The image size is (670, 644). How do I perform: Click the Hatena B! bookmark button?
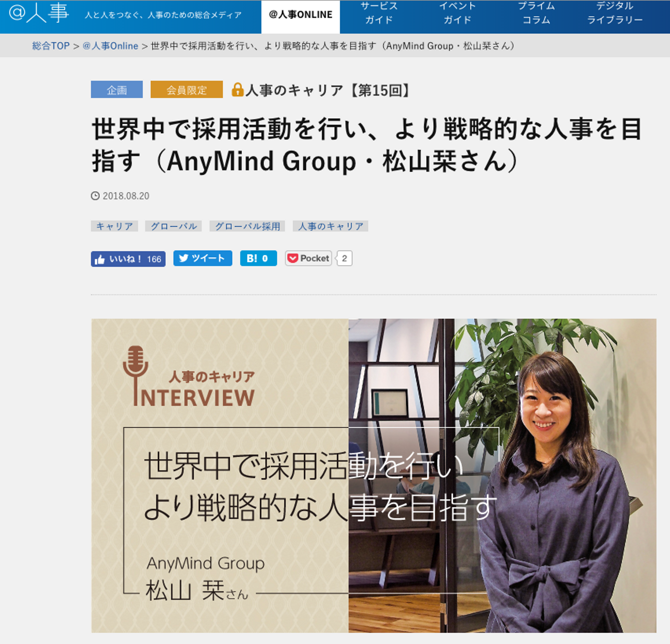click(258, 258)
